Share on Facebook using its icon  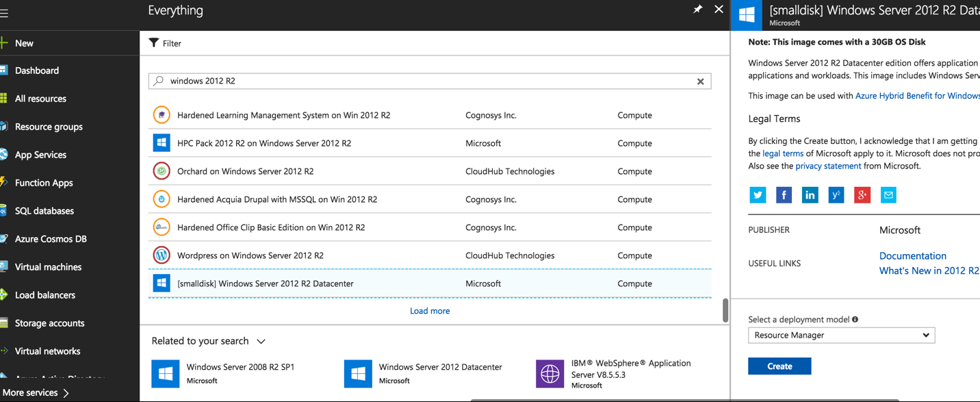coord(784,194)
